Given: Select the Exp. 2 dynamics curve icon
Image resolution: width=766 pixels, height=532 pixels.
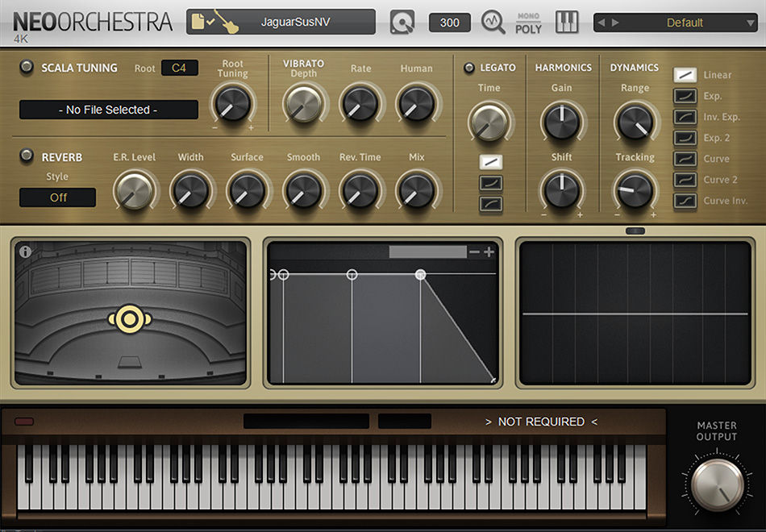Looking at the screenshot, I should 685,138.
